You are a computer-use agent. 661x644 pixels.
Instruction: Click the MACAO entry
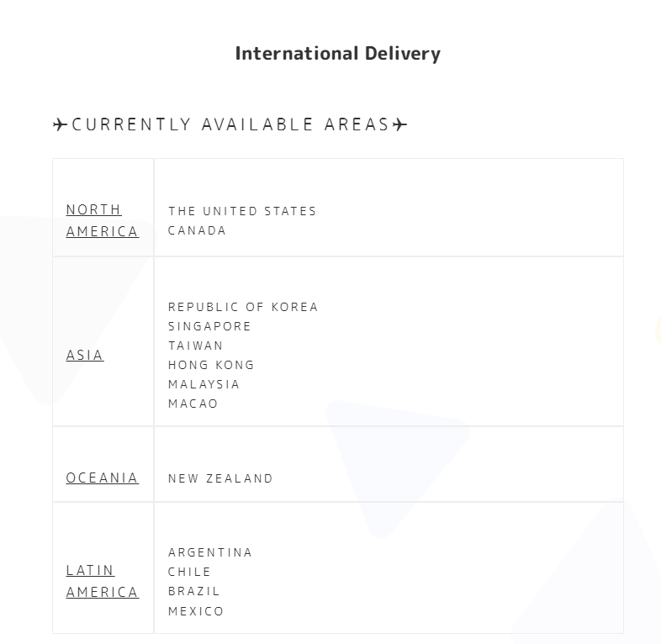click(193, 404)
